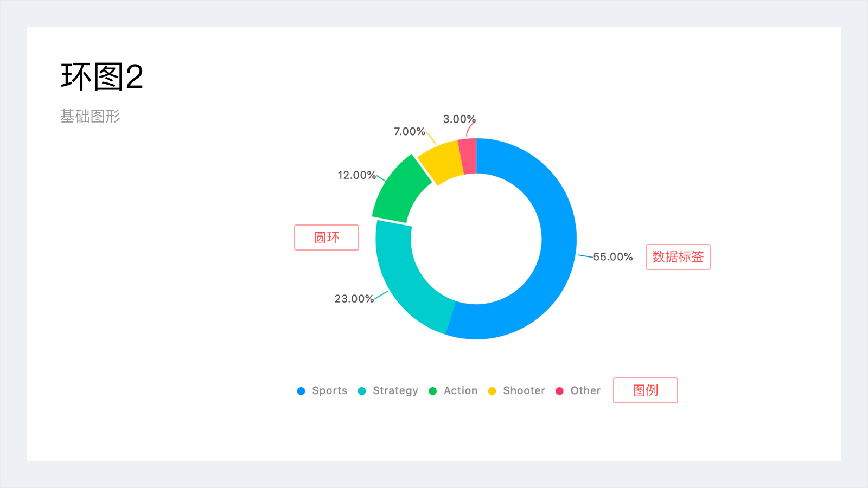Select the small pink 3% segment

tap(468, 156)
